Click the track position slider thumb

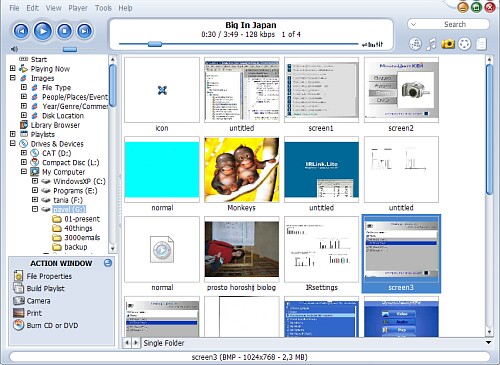coord(155,44)
